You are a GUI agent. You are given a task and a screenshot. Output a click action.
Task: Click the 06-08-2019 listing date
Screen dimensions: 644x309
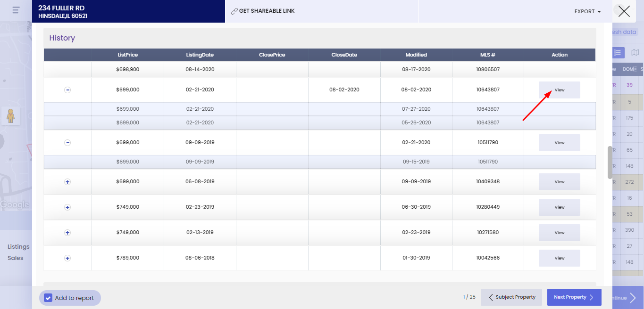(x=200, y=182)
